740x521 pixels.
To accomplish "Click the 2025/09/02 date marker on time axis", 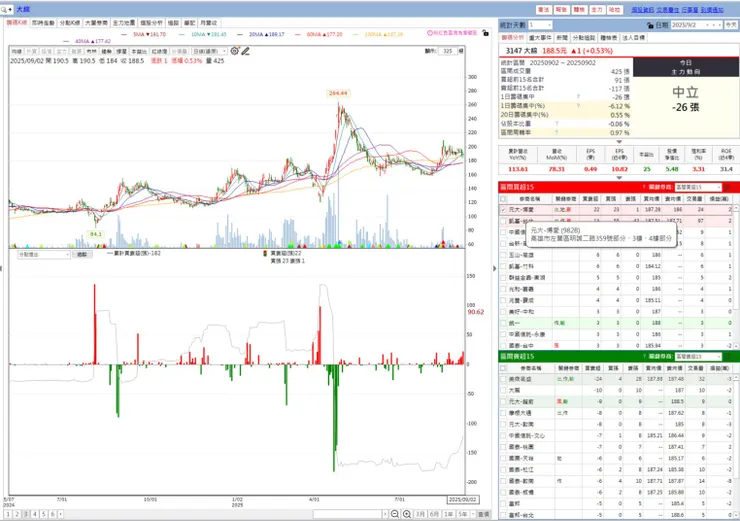I will coord(462,499).
